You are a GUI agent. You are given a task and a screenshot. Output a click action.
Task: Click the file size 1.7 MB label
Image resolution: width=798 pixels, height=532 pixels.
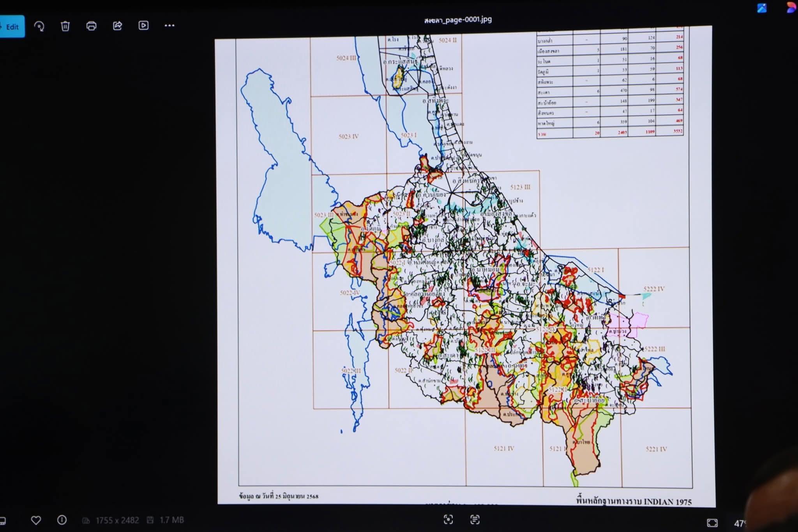click(171, 520)
